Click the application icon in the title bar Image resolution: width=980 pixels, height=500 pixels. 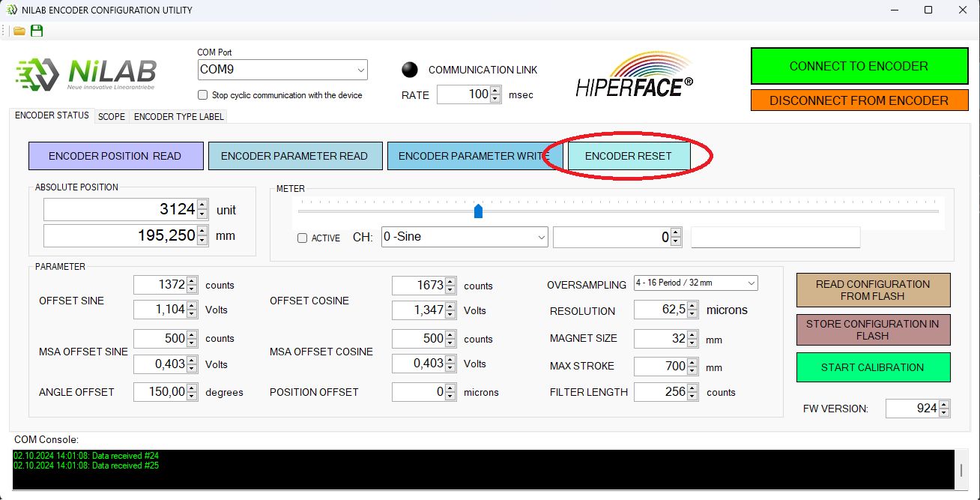(x=10, y=10)
